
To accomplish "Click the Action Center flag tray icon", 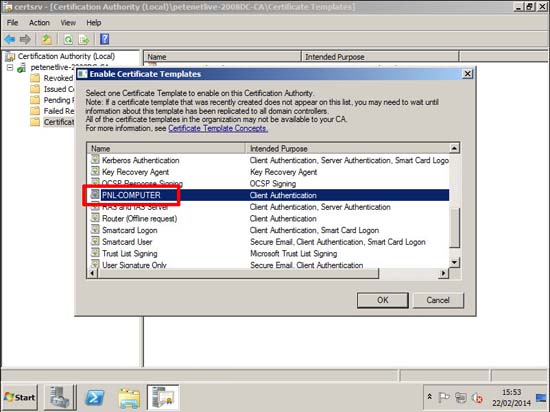I will coord(444,397).
